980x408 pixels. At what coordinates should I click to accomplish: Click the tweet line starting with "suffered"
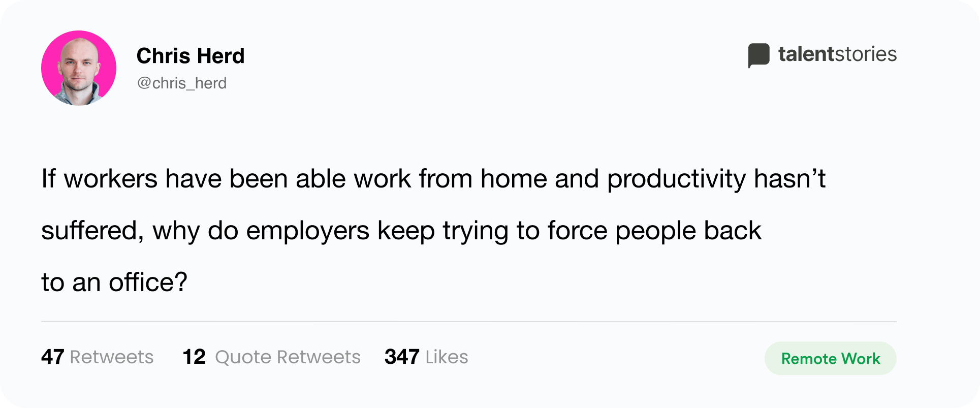[401, 231]
